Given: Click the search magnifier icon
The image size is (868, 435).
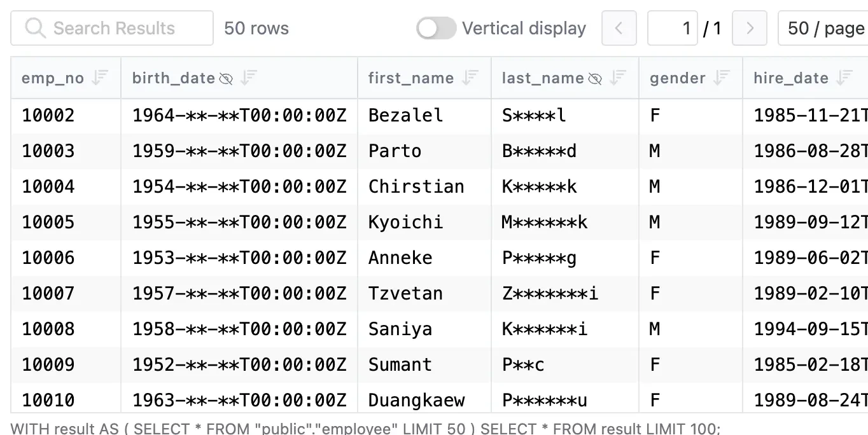Looking at the screenshot, I should [x=34, y=28].
